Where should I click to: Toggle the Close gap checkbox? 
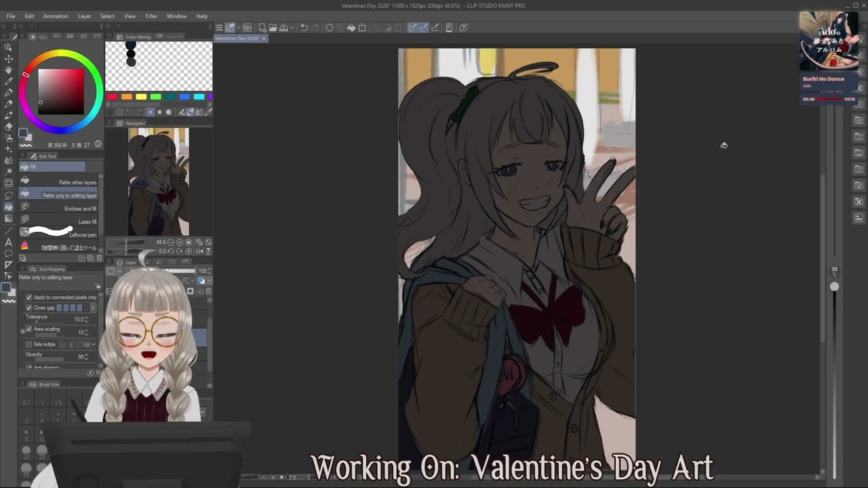click(x=29, y=308)
